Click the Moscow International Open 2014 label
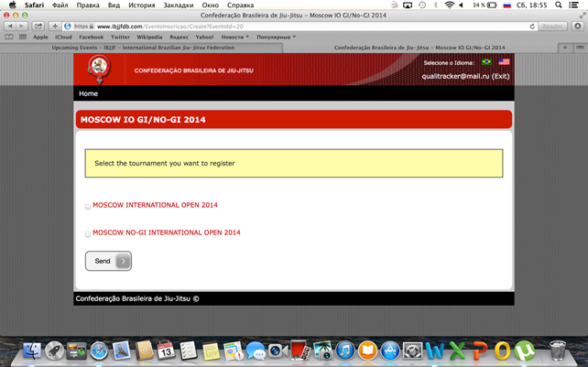Screen dimensions: 588x367 [x=155, y=205]
